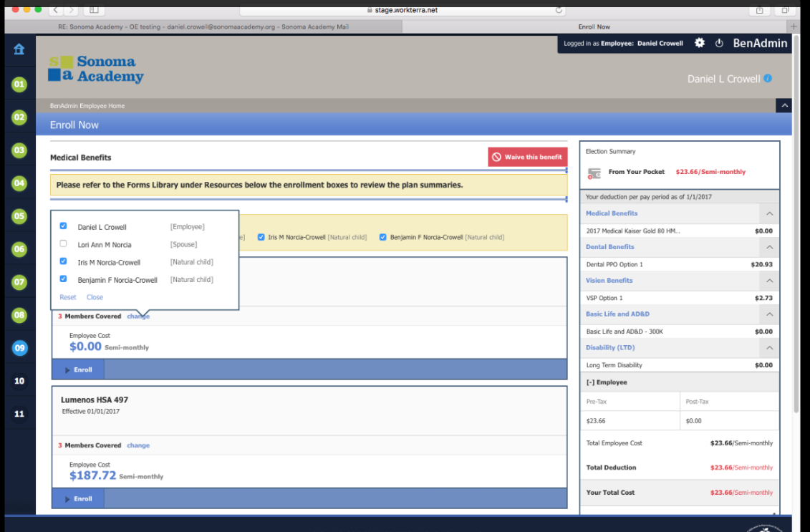Select the Enroll Now browser tab
810x532 pixels.
[594, 27]
